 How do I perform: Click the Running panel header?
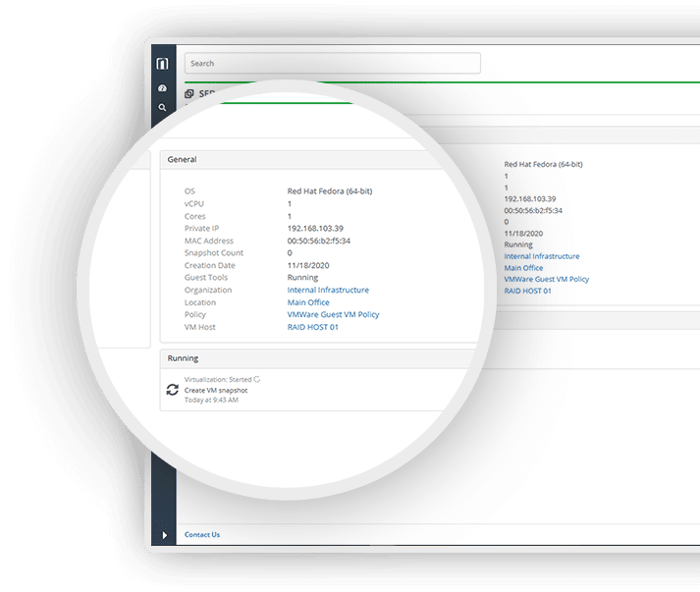pyautogui.click(x=184, y=358)
